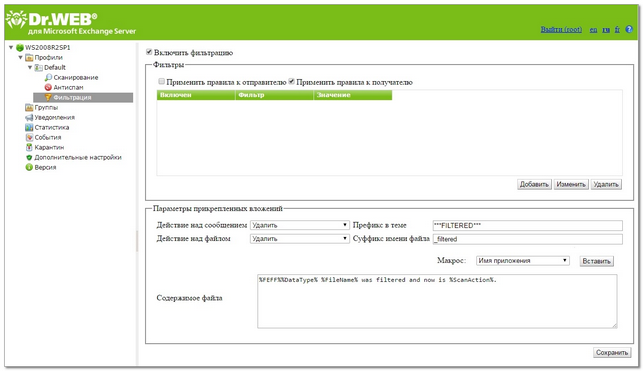Click the Значение column header
The width and height of the screenshot is (643, 371).
353,95
